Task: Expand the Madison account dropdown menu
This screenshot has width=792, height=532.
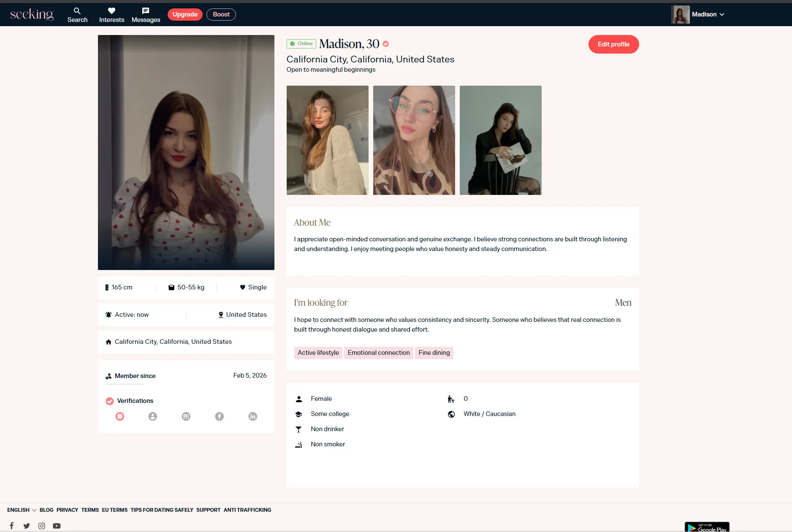Action: 708,14
